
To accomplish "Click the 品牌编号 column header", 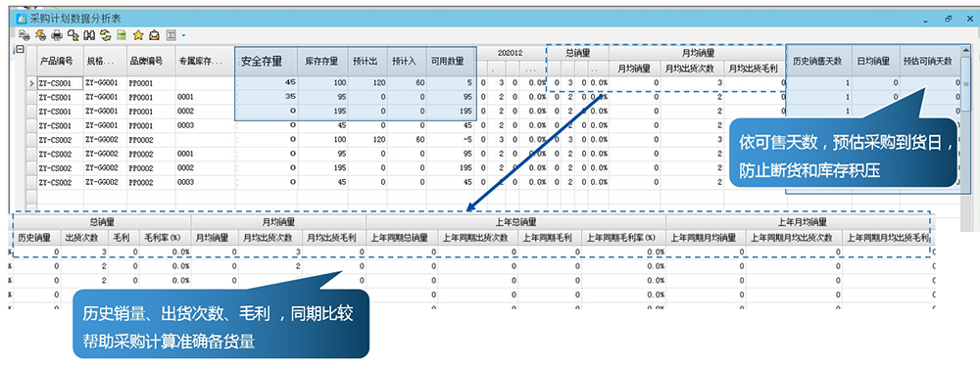I will point(151,61).
